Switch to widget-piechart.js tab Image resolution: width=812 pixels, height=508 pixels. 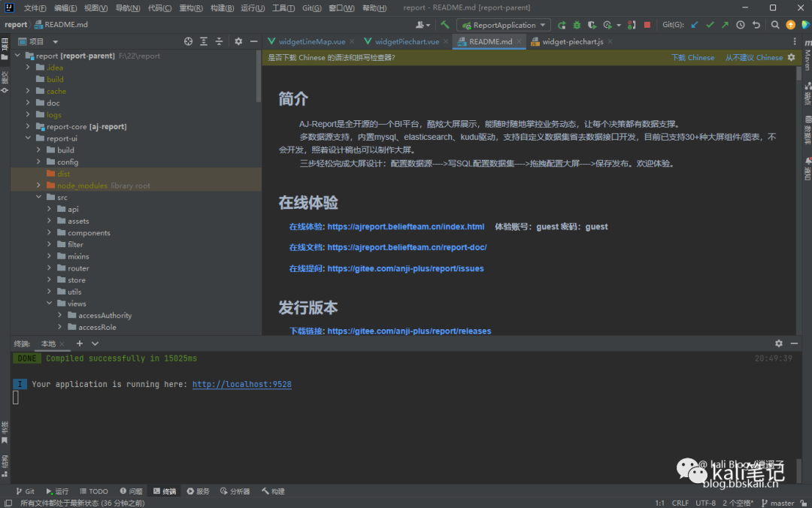[572, 41]
